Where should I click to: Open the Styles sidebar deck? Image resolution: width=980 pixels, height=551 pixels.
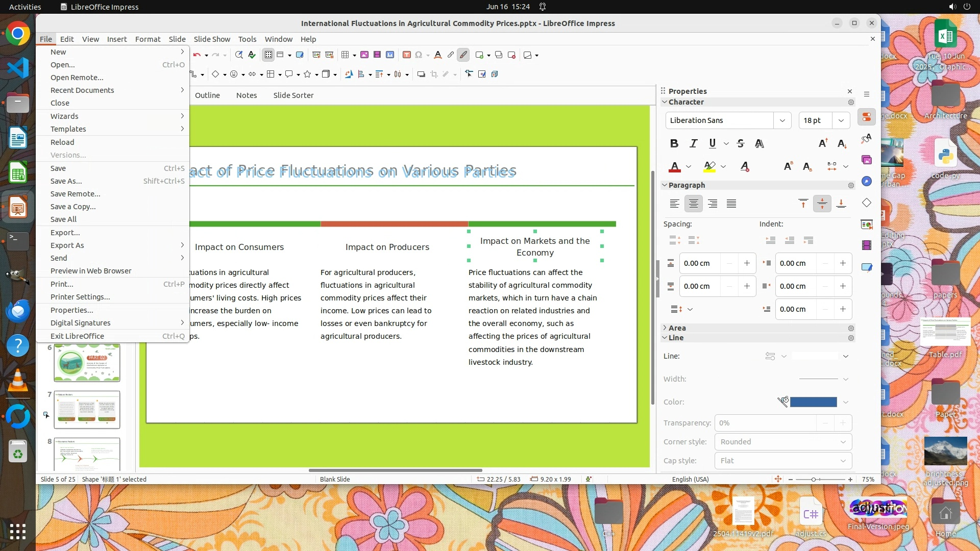click(x=867, y=139)
